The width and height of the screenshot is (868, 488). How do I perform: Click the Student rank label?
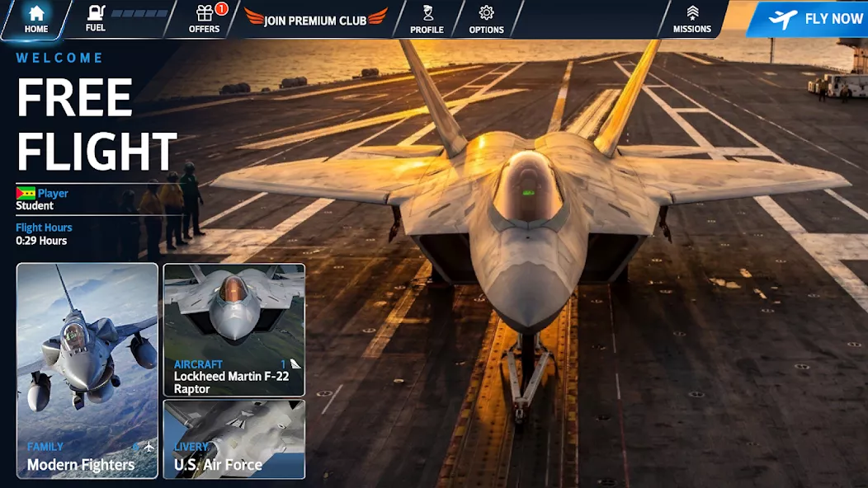(x=35, y=206)
